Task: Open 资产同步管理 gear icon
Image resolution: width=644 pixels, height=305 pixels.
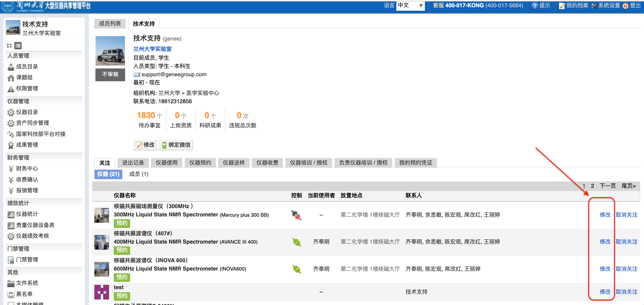Action: pos(11,123)
